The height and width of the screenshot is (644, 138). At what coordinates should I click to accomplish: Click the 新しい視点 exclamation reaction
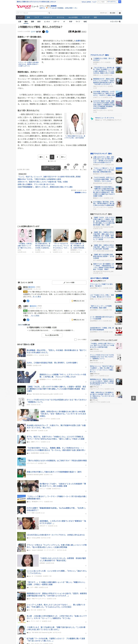(x=83, y=167)
